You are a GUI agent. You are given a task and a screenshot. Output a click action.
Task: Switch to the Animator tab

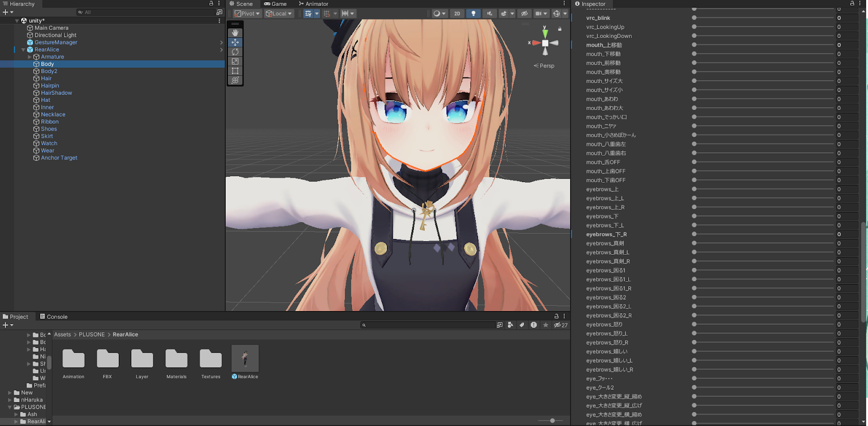(x=314, y=4)
